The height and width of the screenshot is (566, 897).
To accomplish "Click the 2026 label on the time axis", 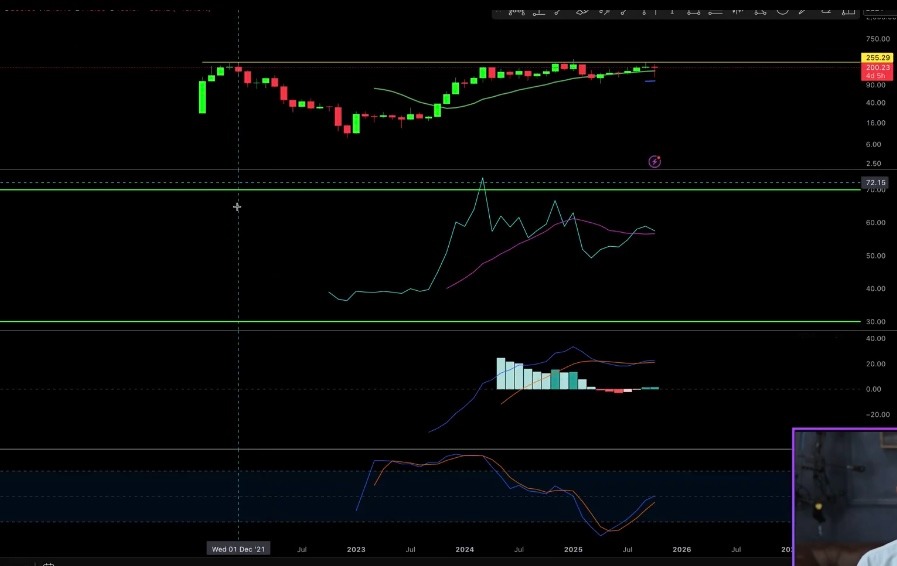I will point(681,549).
